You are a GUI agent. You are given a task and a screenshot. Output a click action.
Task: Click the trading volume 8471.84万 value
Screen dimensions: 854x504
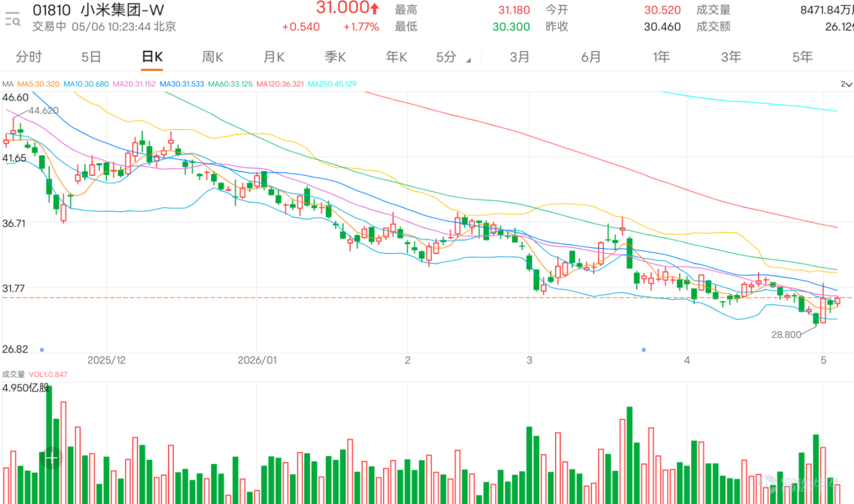coord(827,10)
